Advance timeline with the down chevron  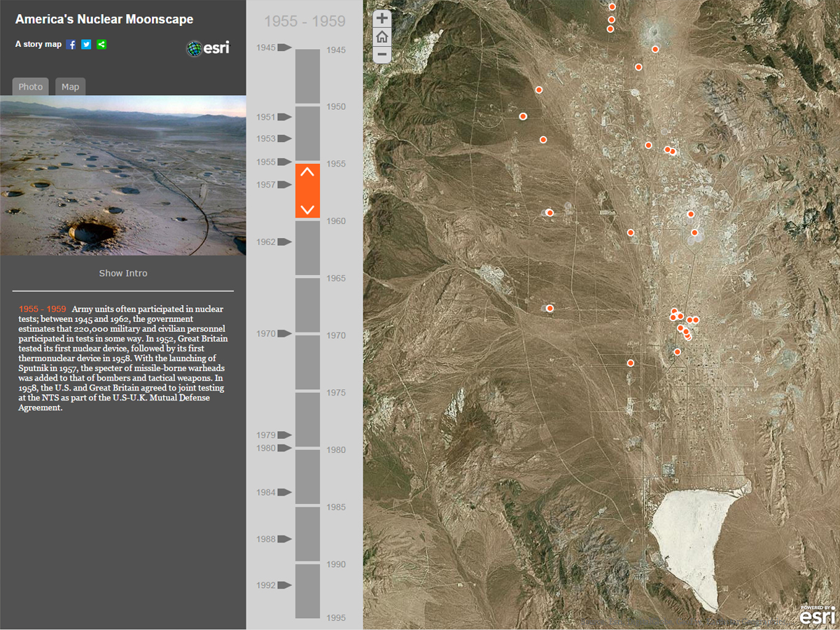(307, 209)
